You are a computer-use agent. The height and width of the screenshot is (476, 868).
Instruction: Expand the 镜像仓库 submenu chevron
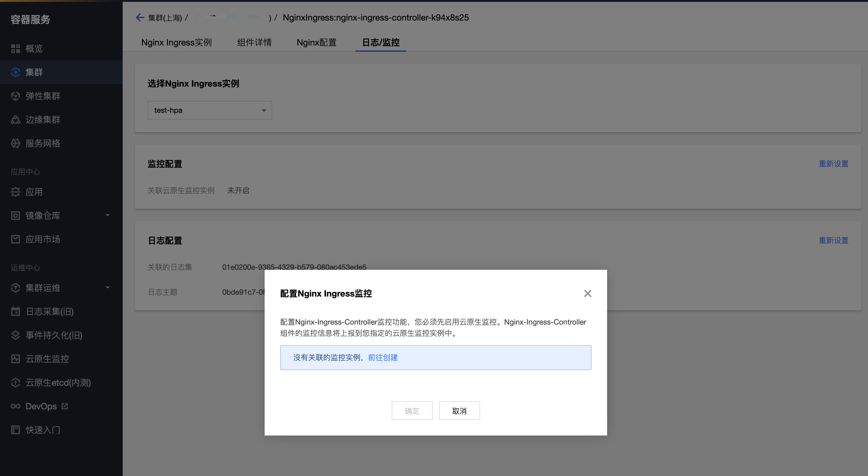coord(108,215)
